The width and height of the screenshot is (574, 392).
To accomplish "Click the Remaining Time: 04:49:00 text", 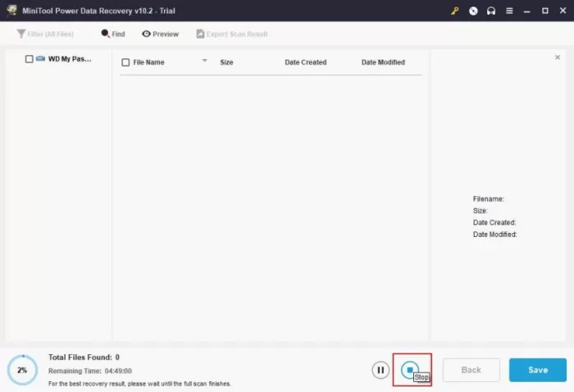I will [90, 371].
